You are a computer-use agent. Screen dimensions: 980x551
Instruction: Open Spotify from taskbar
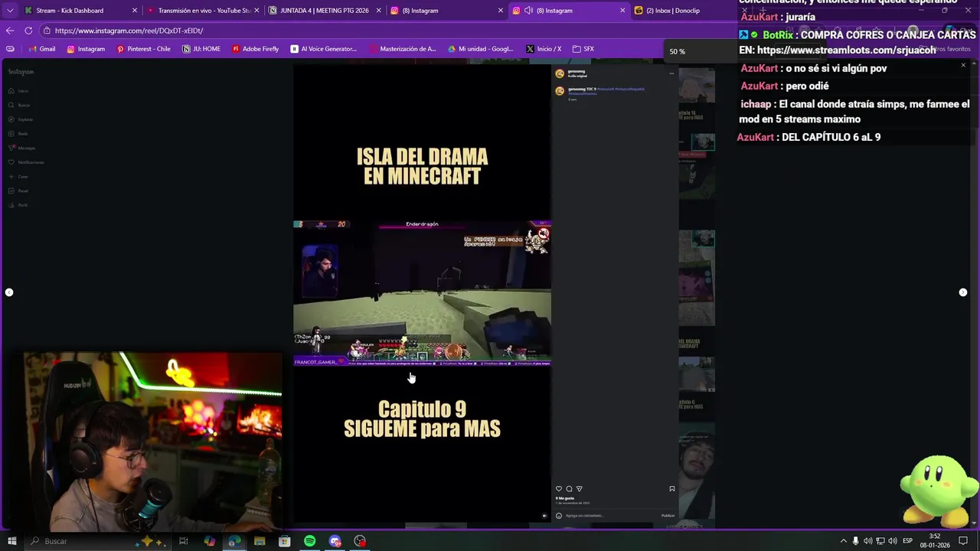tap(309, 541)
